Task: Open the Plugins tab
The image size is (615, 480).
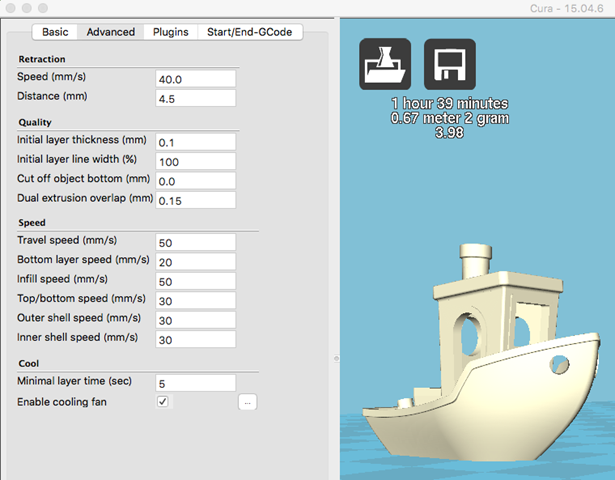Action: [170, 32]
